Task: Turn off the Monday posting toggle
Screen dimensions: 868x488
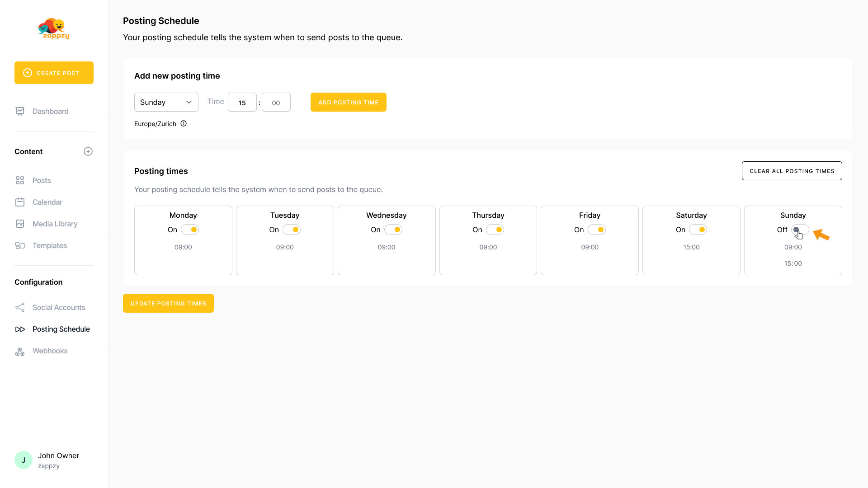Action: point(190,230)
